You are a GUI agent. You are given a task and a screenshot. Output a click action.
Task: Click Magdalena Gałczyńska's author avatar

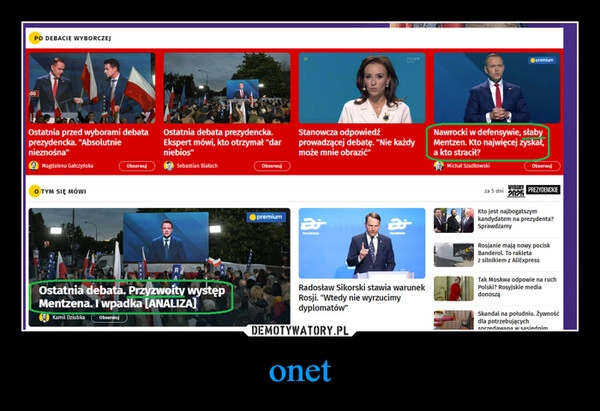click(x=34, y=166)
